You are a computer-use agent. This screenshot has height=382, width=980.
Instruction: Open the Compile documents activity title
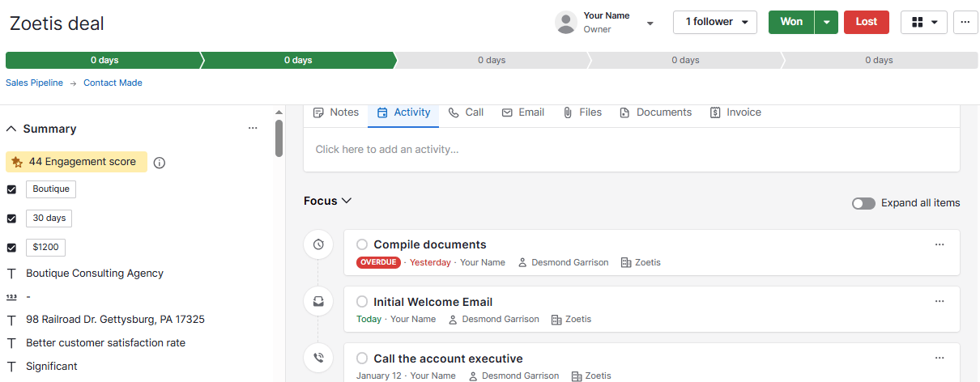click(x=430, y=244)
